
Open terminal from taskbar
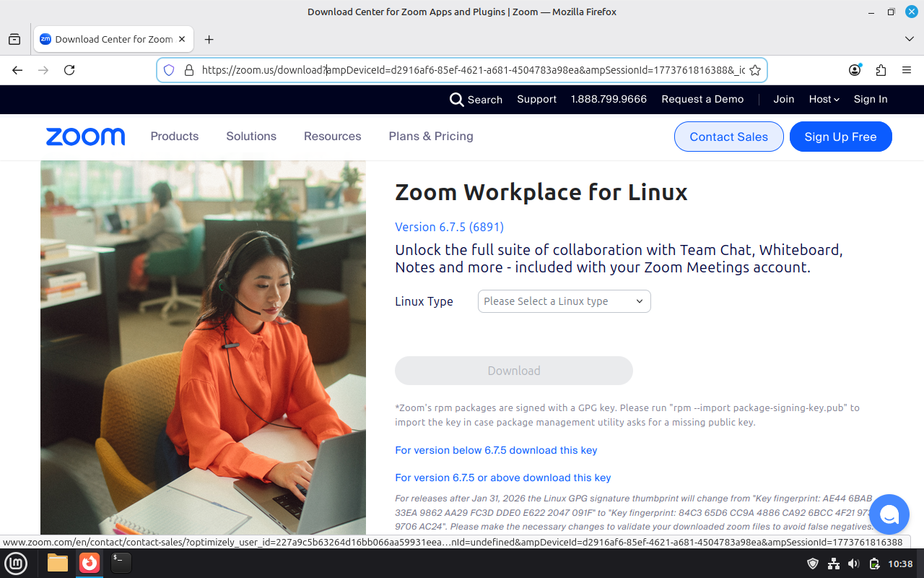121,563
